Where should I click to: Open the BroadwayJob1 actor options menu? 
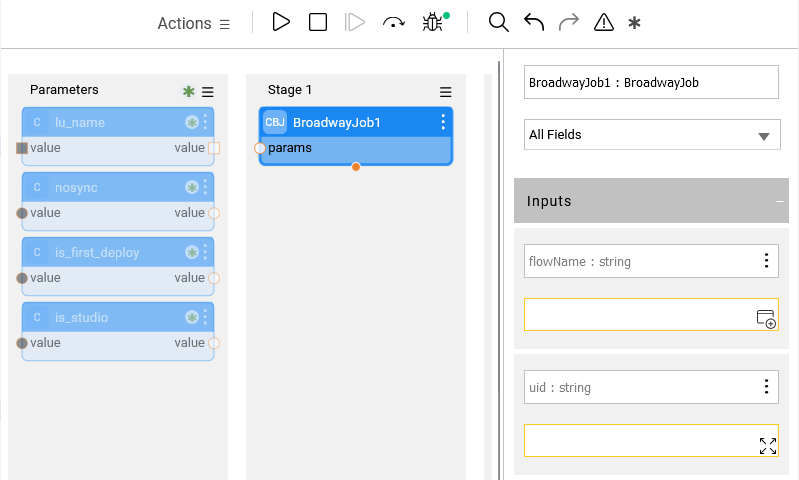tap(443, 122)
